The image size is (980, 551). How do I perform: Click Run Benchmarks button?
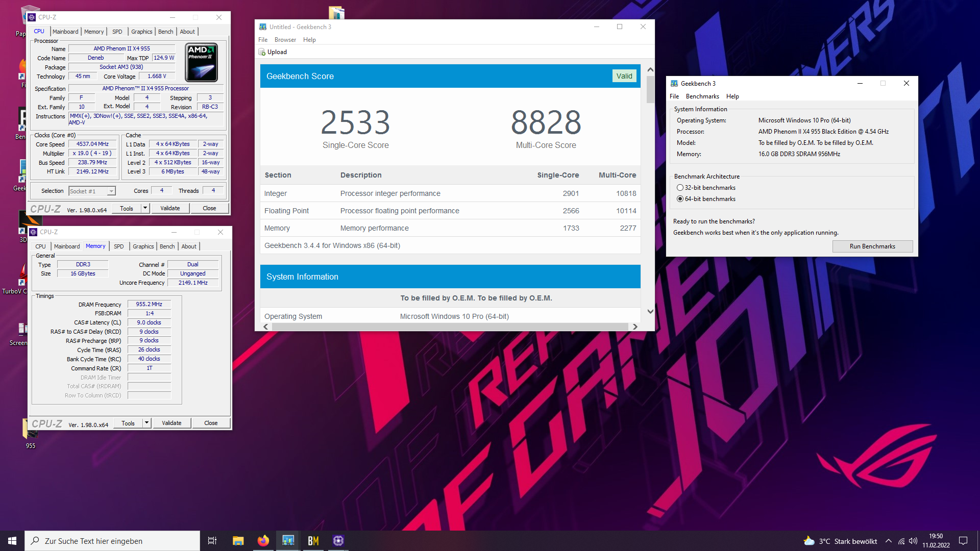872,246
